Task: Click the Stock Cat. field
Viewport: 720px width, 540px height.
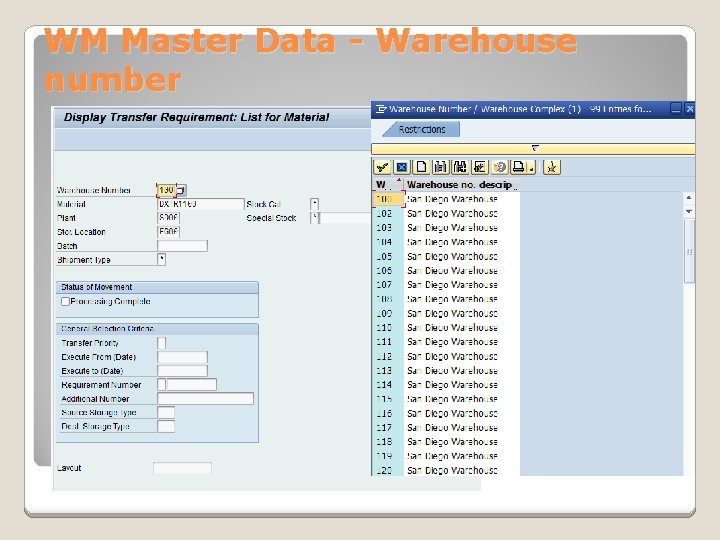Action: (x=315, y=204)
